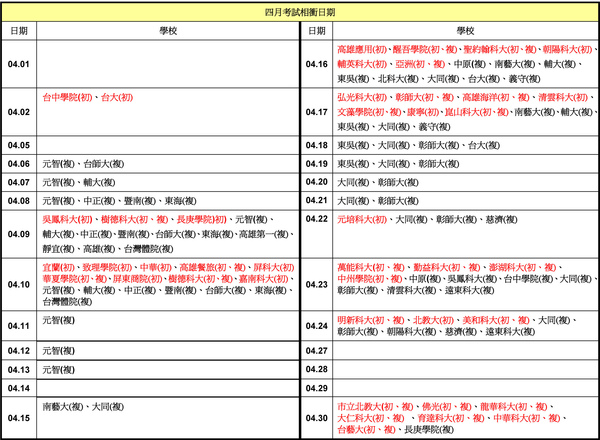Select date cell 04.29

[x=316, y=388]
